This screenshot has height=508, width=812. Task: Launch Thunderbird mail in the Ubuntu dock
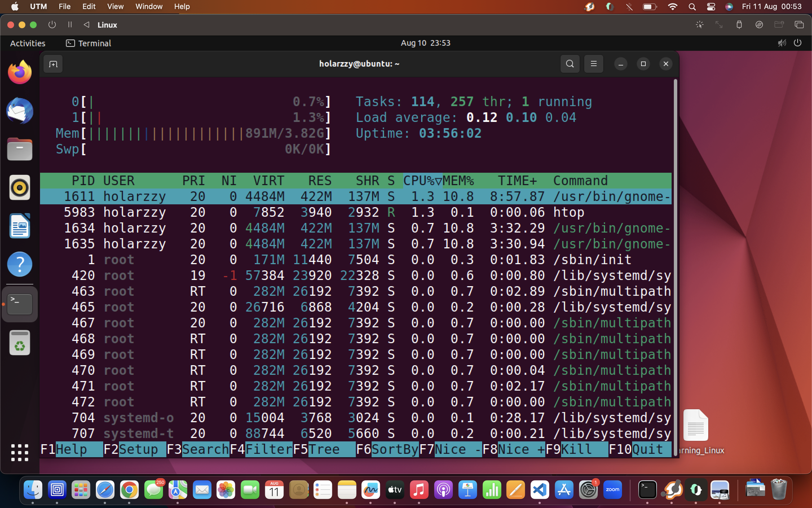point(20,111)
